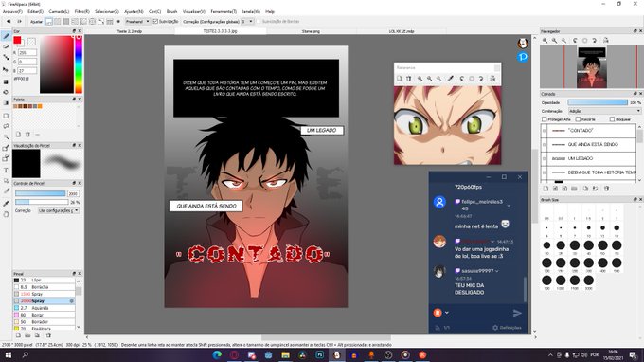Expand options chevron next to felipe_meireles3

(509, 205)
